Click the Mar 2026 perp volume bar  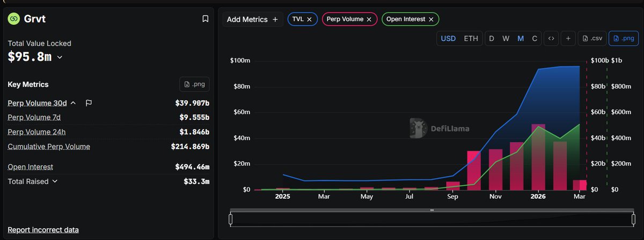pos(580,185)
